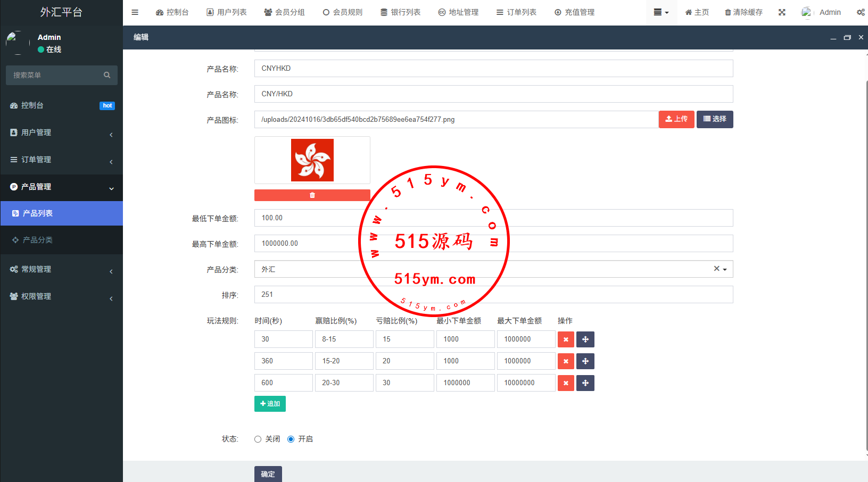Screen dimensions: 868x482
Task: Click the red trash icon under the flag image
Action: (312, 195)
